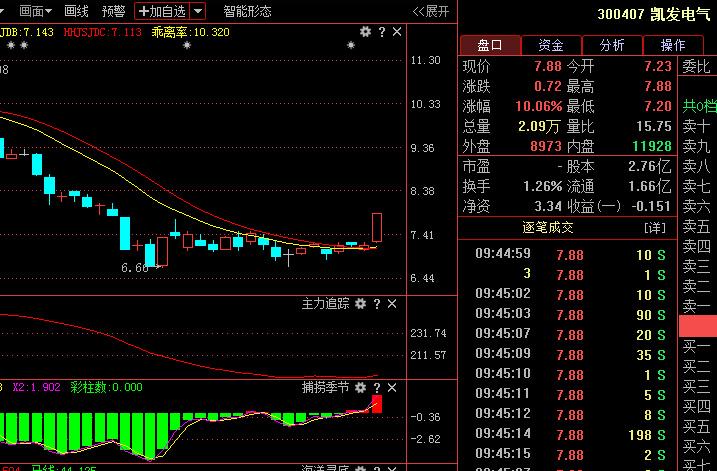Expand panel with <<展开 button

pyautogui.click(x=431, y=11)
